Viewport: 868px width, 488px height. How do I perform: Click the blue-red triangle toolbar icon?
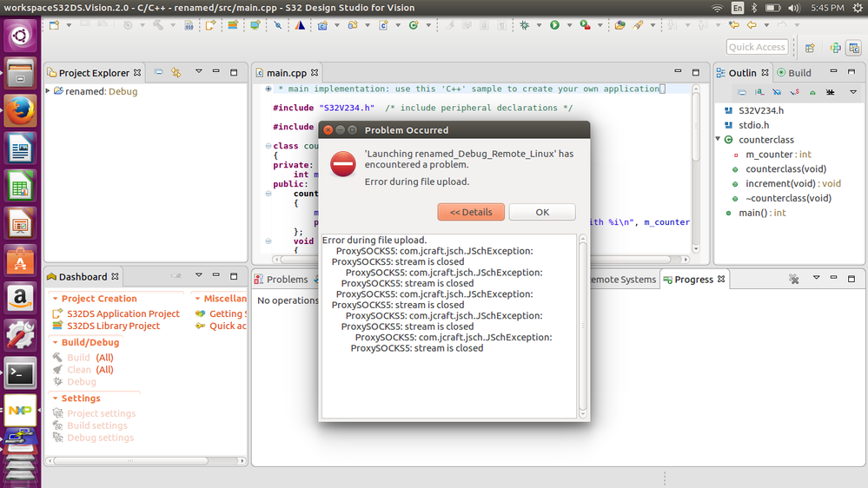tap(300, 25)
